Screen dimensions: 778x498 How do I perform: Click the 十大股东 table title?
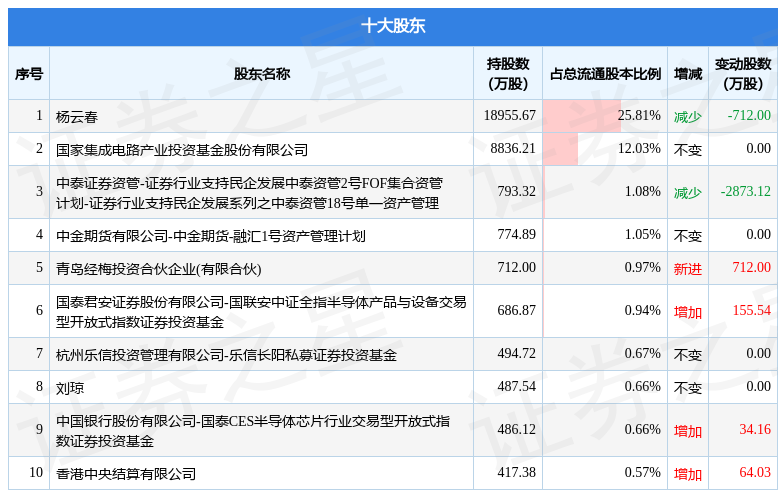(393, 26)
